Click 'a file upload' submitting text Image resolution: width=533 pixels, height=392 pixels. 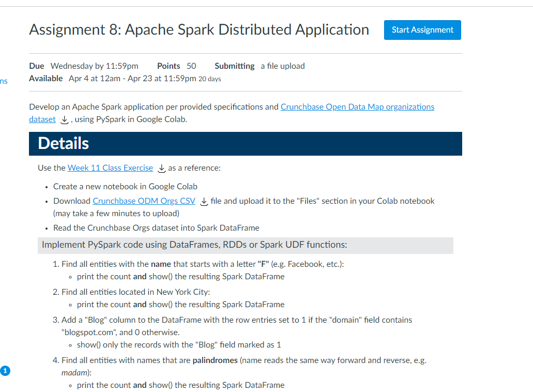[x=283, y=66]
